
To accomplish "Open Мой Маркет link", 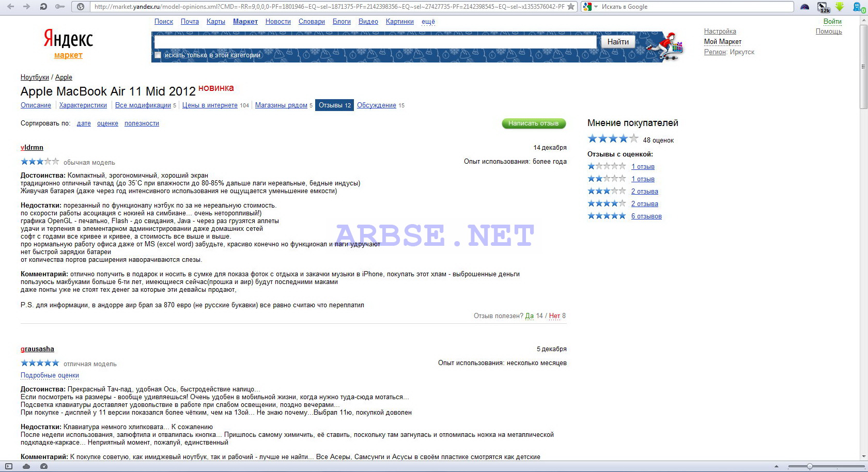I will pos(723,42).
